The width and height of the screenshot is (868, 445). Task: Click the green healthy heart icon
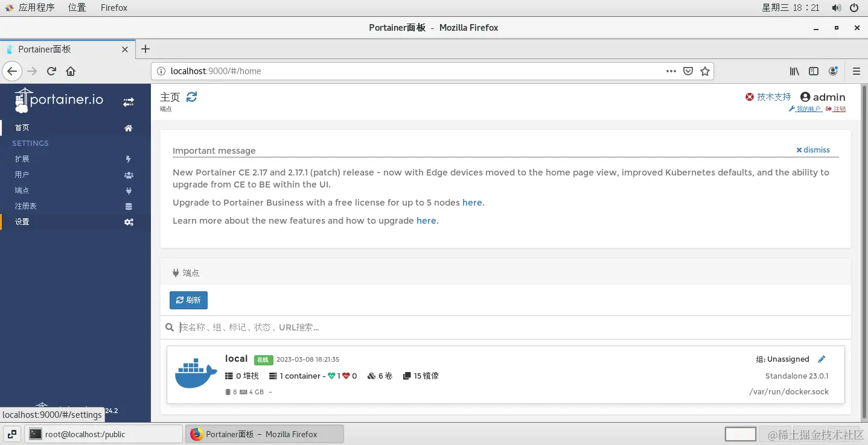pyautogui.click(x=331, y=376)
